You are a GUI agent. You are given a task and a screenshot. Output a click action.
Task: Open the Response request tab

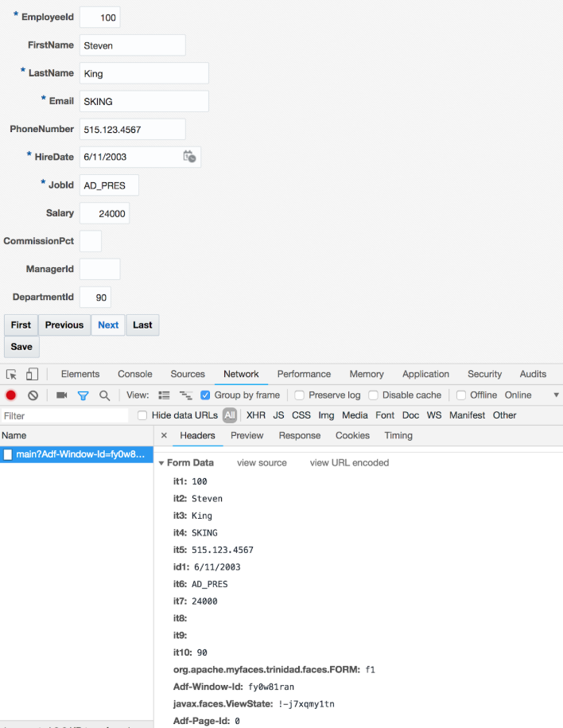299,435
